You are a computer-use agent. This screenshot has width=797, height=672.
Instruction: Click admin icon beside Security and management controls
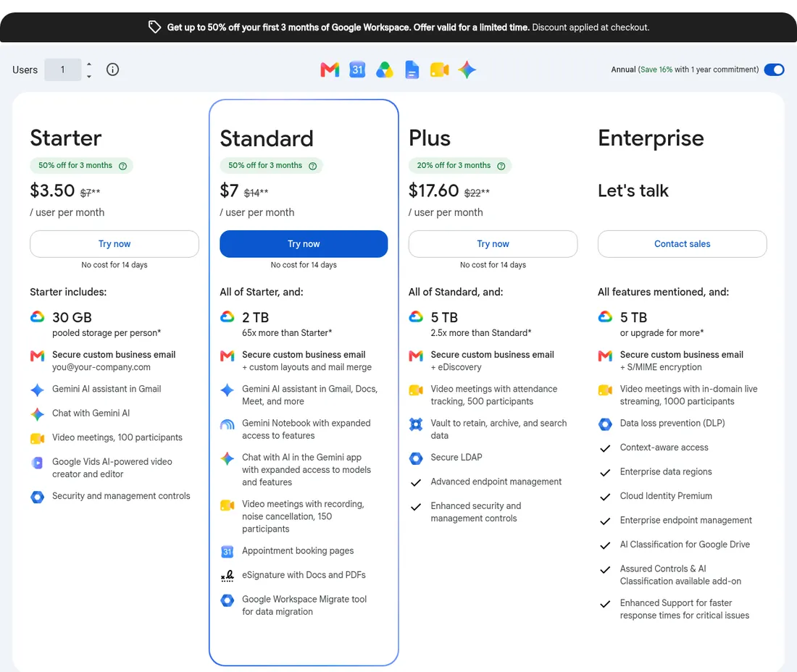38,497
